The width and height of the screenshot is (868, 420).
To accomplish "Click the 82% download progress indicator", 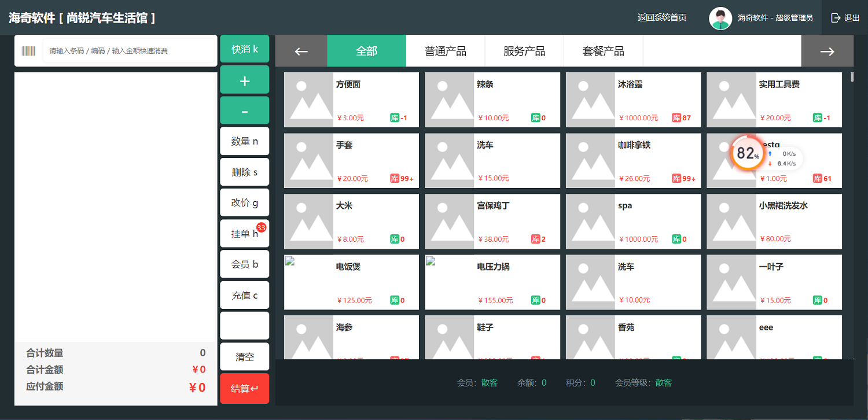I will point(746,154).
